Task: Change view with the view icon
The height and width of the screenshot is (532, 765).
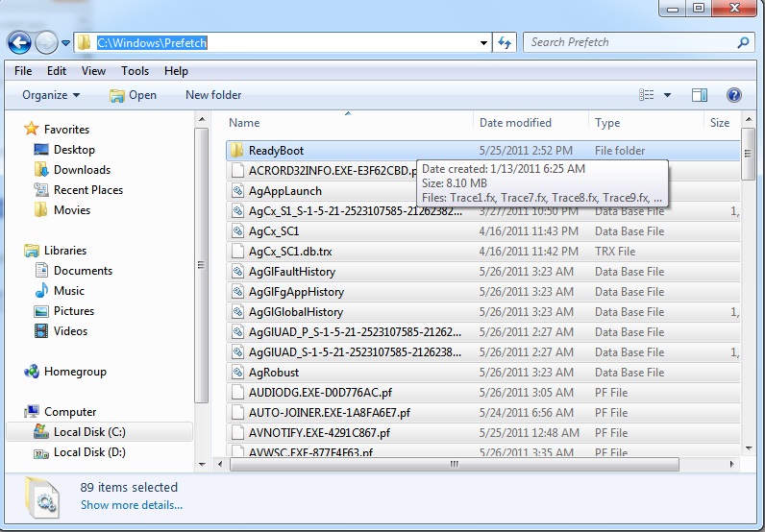Action: tap(647, 95)
